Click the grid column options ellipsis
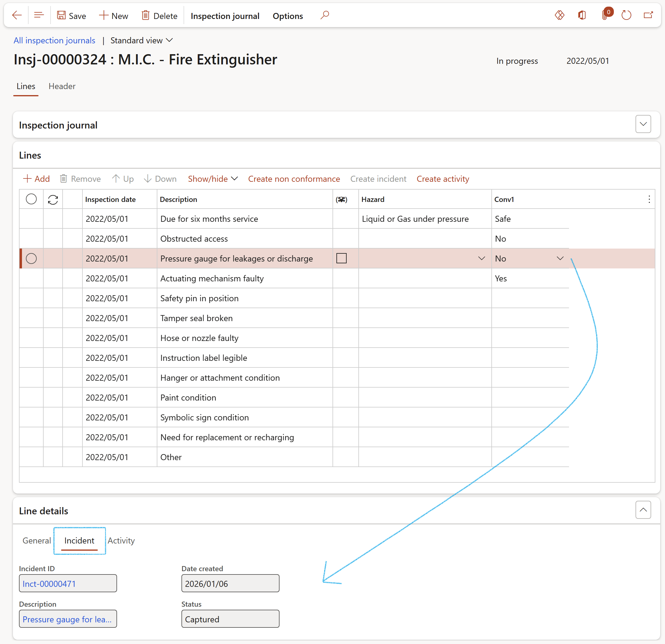The width and height of the screenshot is (665, 644). pos(649,200)
